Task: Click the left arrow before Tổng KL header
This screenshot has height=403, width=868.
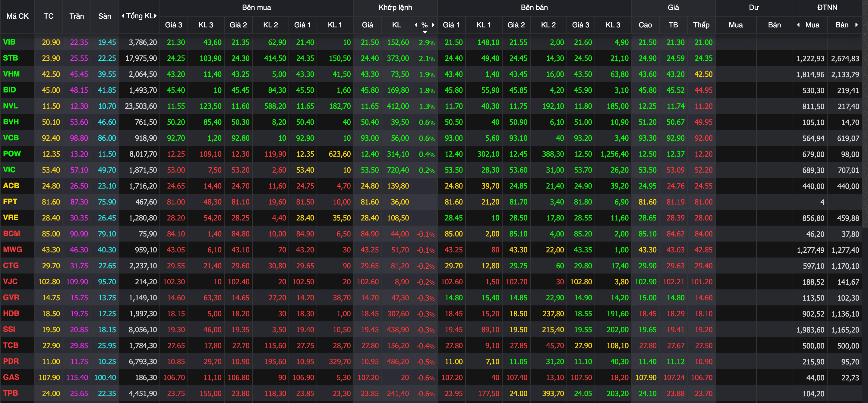Action: pyautogui.click(x=123, y=16)
